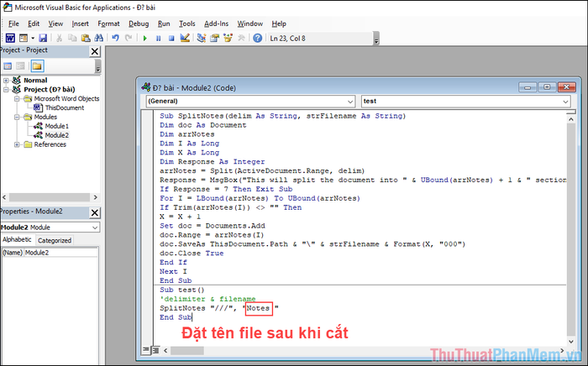The width and height of the screenshot is (588, 366).
Task: Switch to the Categorized properties tab
Action: click(x=55, y=241)
